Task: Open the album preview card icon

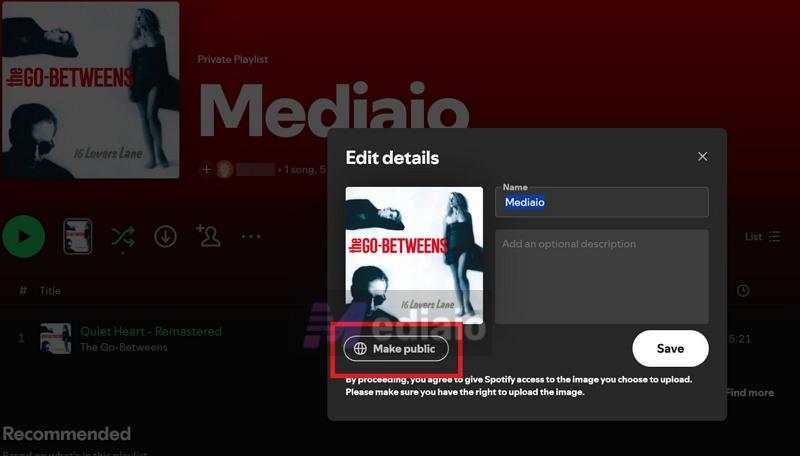Action: (x=78, y=236)
